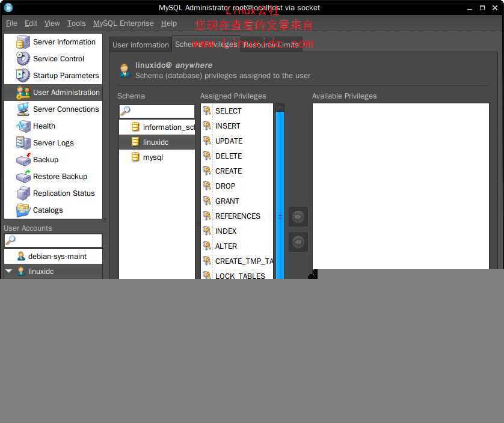The height and width of the screenshot is (423, 504).
Task: Select the INDEX privilege entry
Action: (x=237, y=231)
